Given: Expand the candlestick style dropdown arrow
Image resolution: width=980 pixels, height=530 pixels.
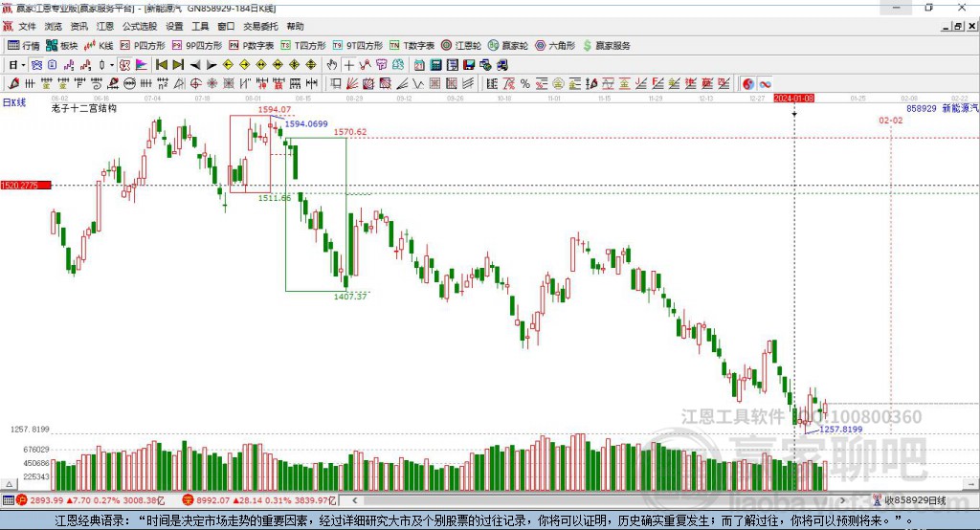Looking at the screenshot, I should [112, 65].
